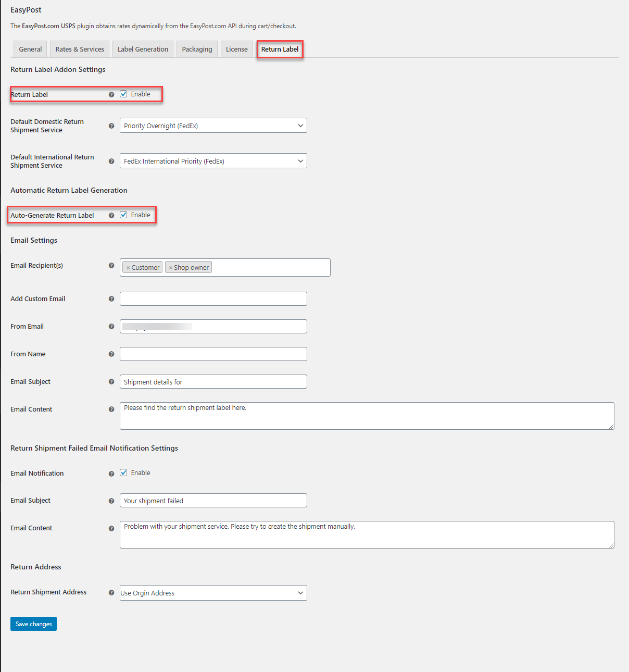Image resolution: width=629 pixels, height=672 pixels.
Task: Remove the Shop owner email recipient tag
Action: click(171, 267)
